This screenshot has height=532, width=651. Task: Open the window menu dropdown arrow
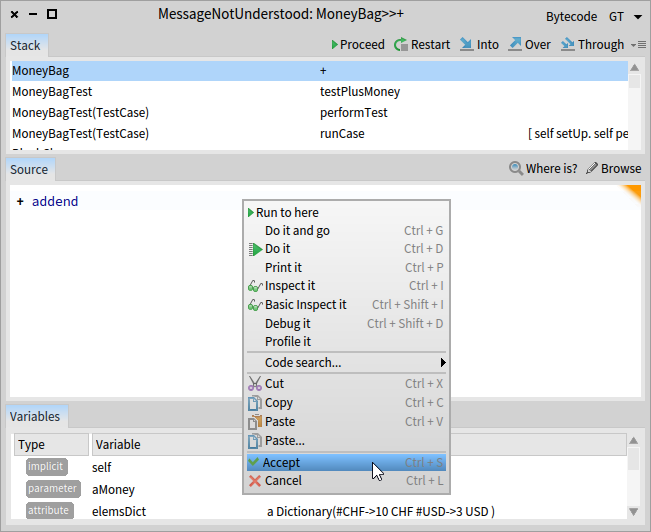point(638,17)
